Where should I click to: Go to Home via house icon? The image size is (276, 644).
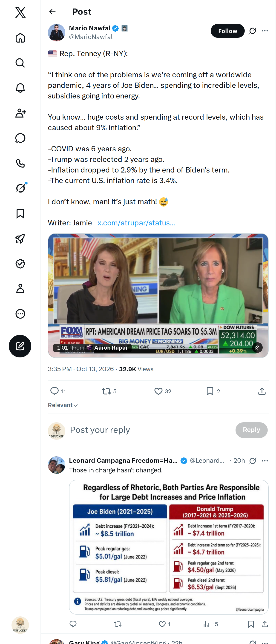pyautogui.click(x=20, y=38)
